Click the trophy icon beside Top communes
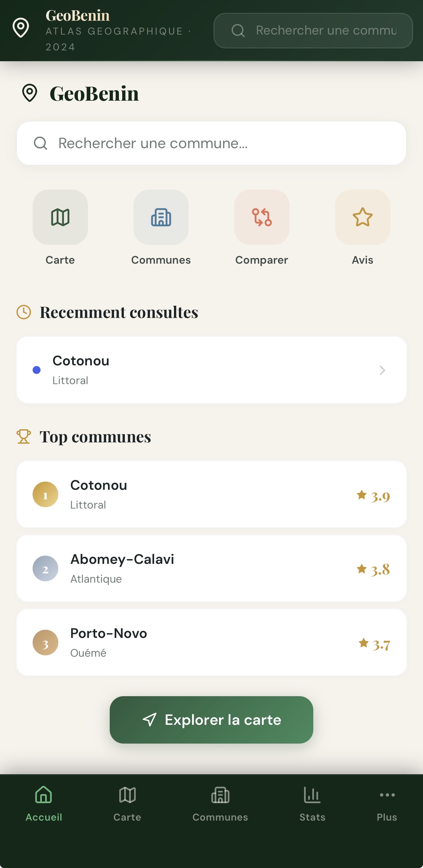Screen dimensions: 423x868 (x=24, y=437)
